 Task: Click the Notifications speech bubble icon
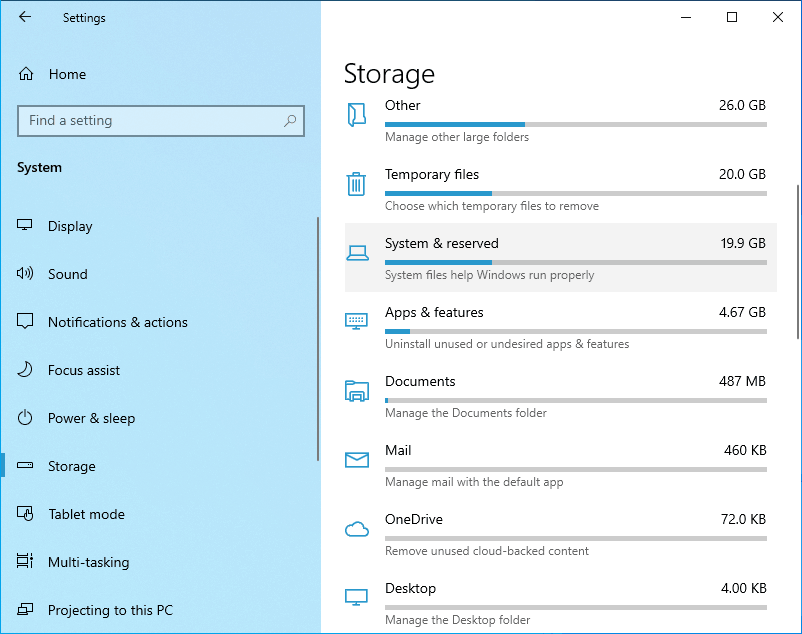(x=25, y=321)
